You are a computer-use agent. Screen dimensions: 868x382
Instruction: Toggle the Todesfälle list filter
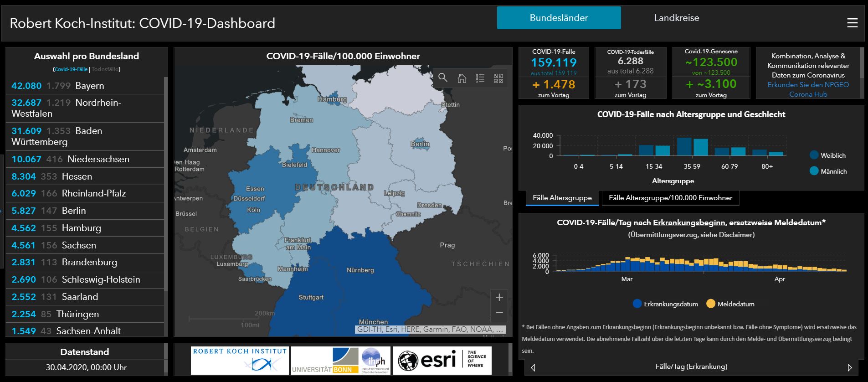[105, 69]
